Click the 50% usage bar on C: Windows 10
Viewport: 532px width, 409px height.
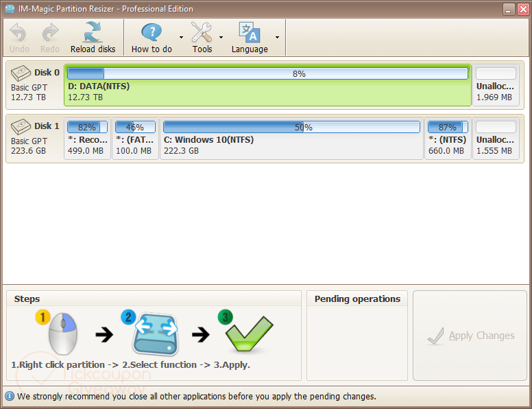pos(291,128)
